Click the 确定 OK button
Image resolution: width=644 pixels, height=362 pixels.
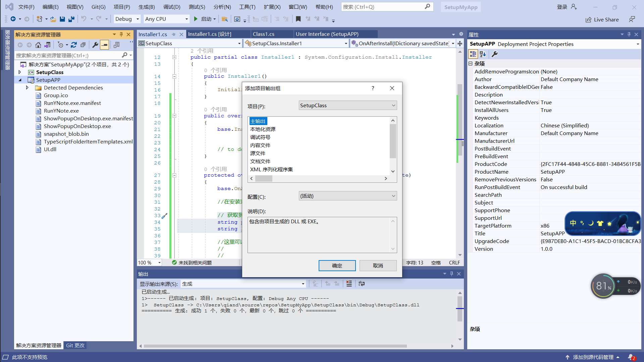[337, 265]
